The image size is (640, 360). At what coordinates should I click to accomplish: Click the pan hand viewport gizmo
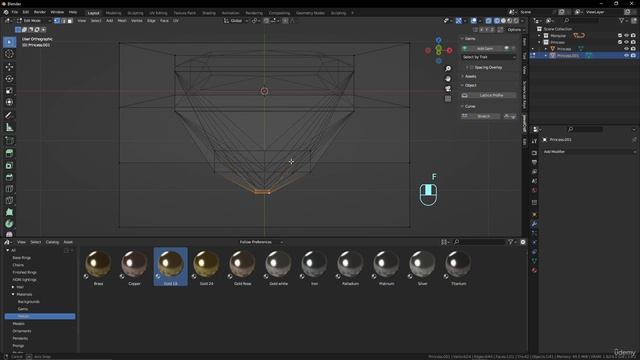coord(448,78)
